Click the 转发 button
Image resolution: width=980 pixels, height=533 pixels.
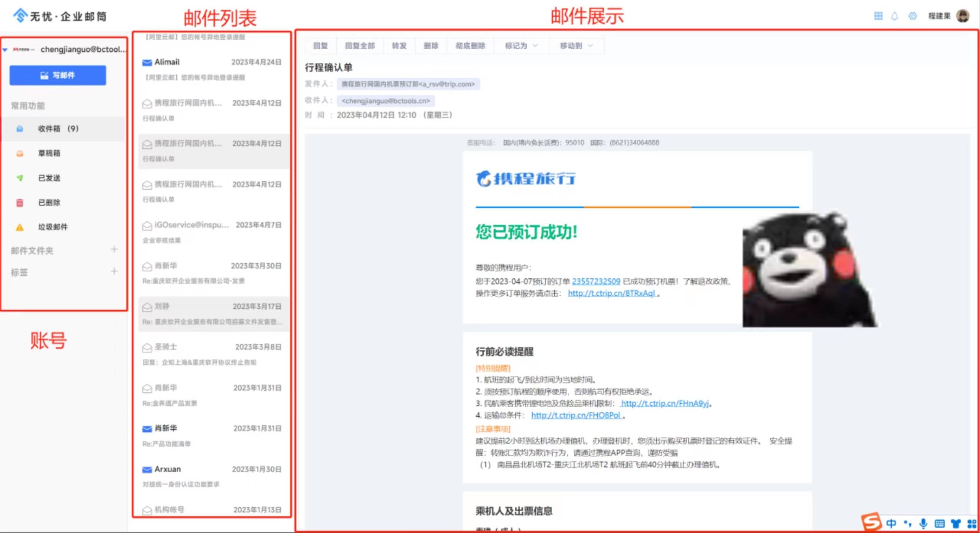pos(399,46)
